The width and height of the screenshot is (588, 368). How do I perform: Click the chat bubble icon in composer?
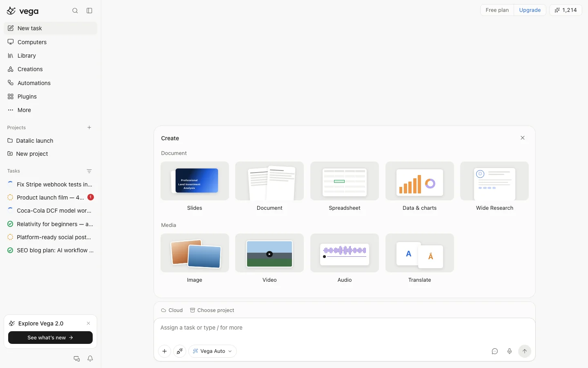pos(495,351)
